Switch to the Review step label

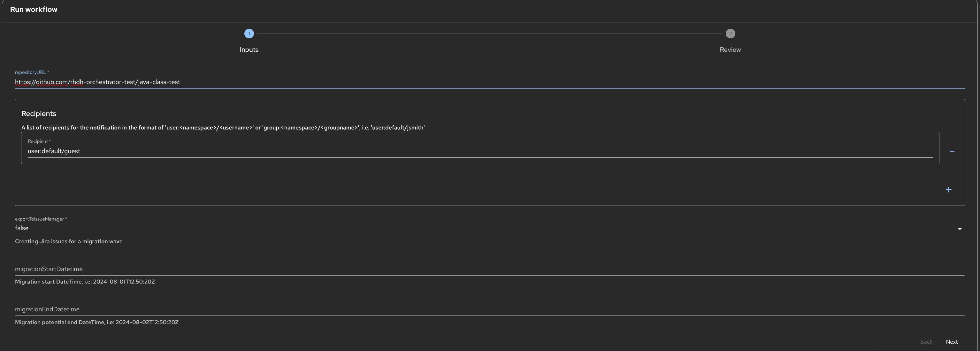pos(730,50)
